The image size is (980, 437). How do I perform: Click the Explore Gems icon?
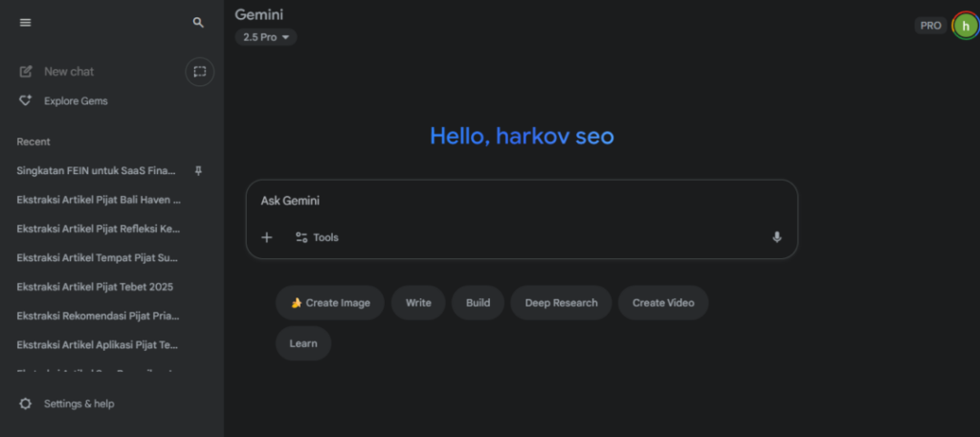click(x=26, y=100)
